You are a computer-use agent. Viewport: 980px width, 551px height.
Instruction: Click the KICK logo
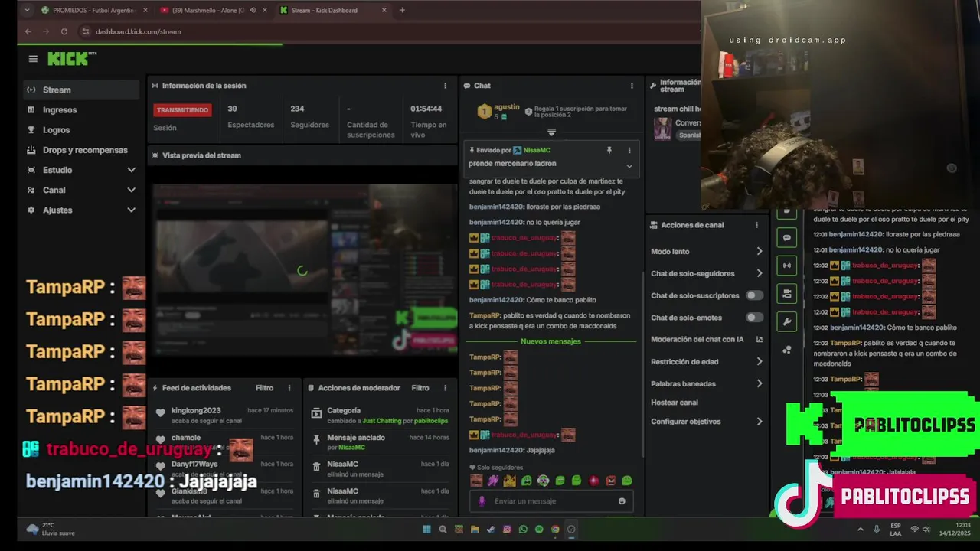coord(72,59)
